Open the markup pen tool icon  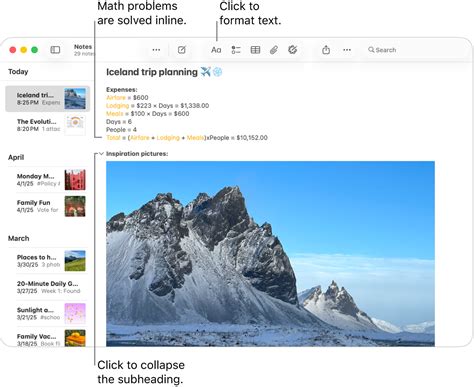[x=292, y=50]
